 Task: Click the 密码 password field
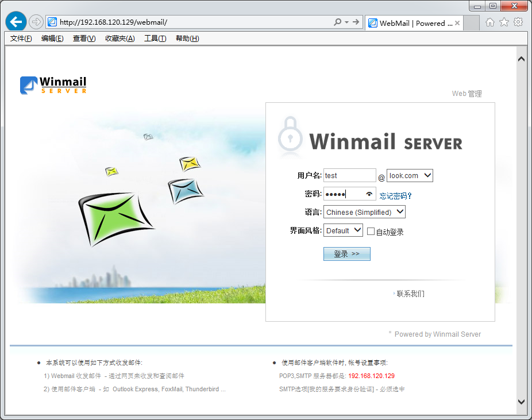[349, 194]
